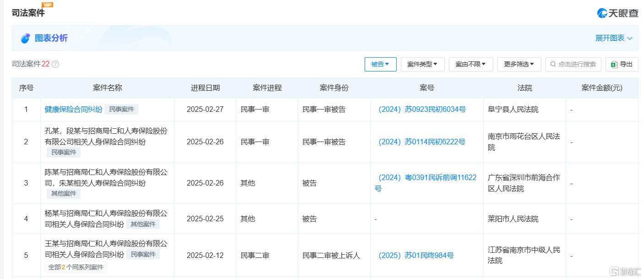Click case name starting 陈某与招商局仁和
644x279 pixels.
pos(106,178)
